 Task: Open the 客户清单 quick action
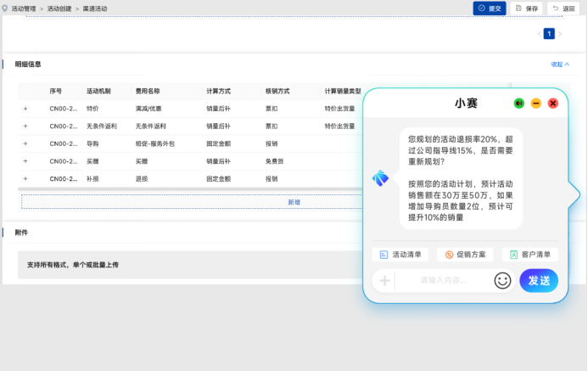(x=529, y=254)
